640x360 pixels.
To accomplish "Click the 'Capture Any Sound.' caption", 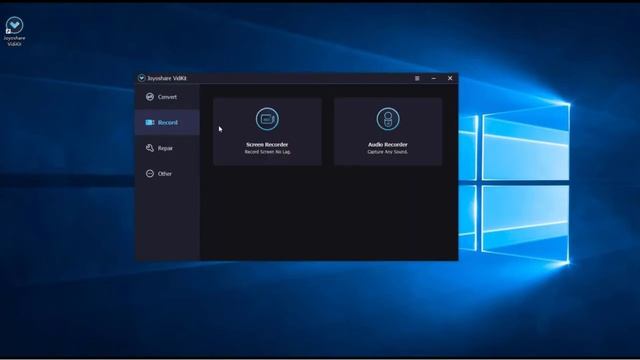I will click(388, 152).
